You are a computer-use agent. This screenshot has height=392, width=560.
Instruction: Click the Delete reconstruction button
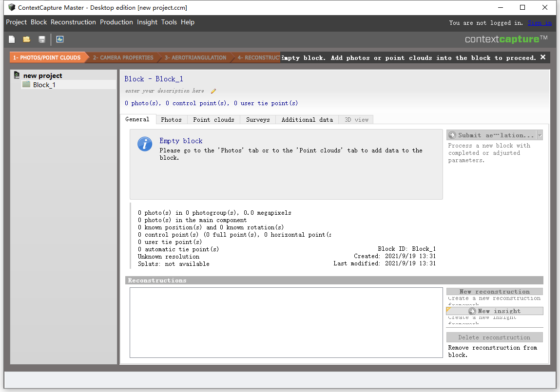(x=495, y=337)
